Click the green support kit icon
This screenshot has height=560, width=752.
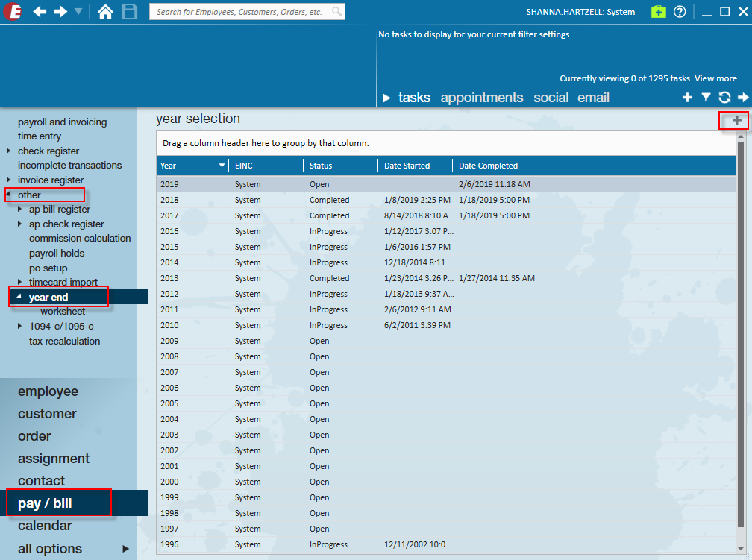(x=659, y=11)
